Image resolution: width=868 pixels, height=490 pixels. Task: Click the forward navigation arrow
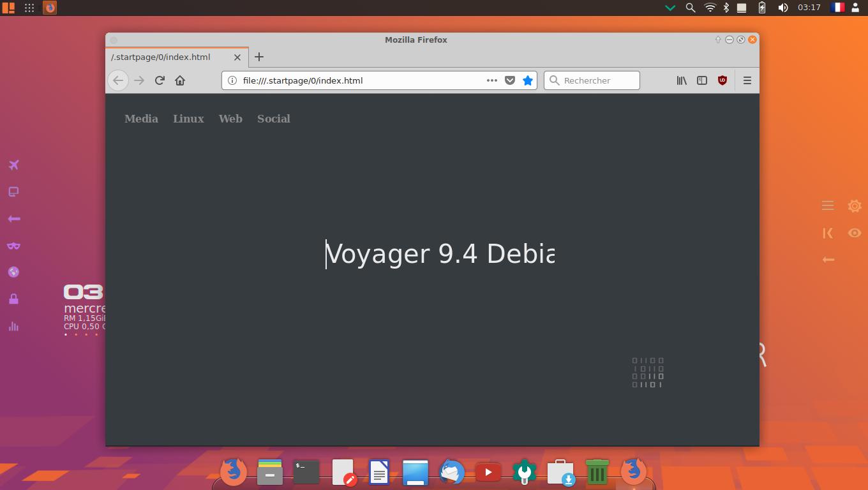point(139,80)
